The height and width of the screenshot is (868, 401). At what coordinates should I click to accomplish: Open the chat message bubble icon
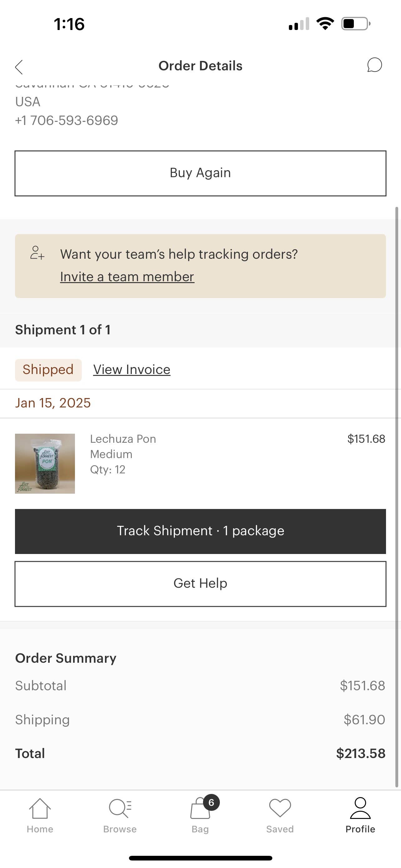[374, 65]
